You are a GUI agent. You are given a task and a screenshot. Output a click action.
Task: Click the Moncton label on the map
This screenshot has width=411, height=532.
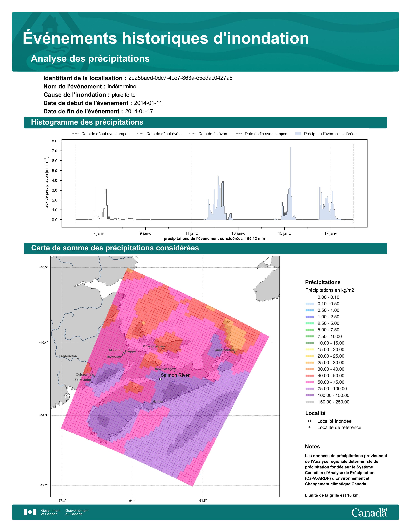(116, 350)
